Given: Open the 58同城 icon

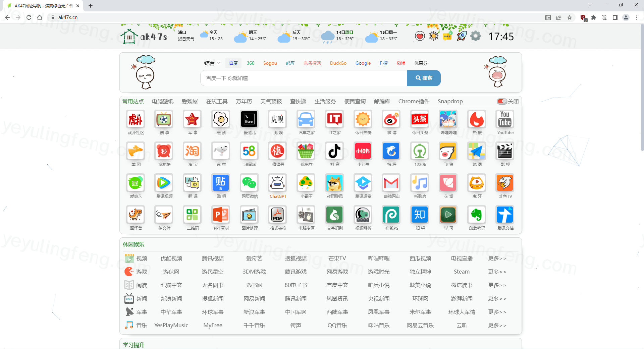Looking at the screenshot, I should click(249, 151).
